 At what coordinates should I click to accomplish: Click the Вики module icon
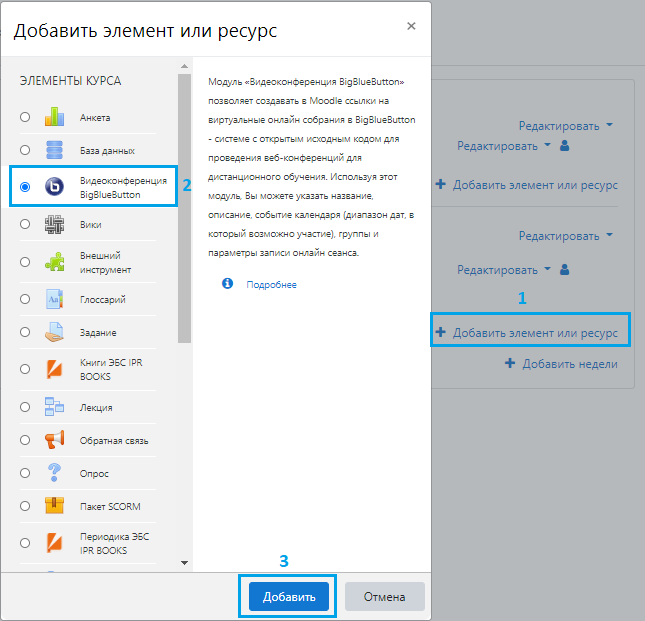coord(54,225)
